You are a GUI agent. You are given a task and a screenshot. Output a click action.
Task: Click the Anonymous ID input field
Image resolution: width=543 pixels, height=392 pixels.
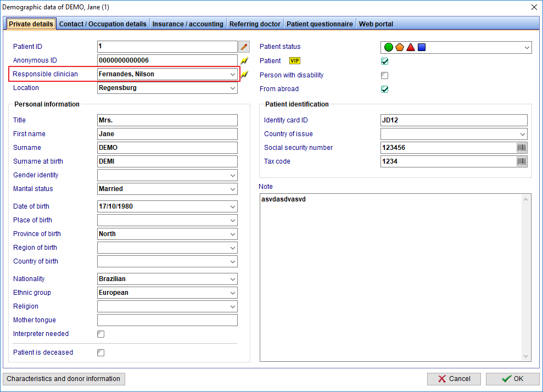point(167,60)
